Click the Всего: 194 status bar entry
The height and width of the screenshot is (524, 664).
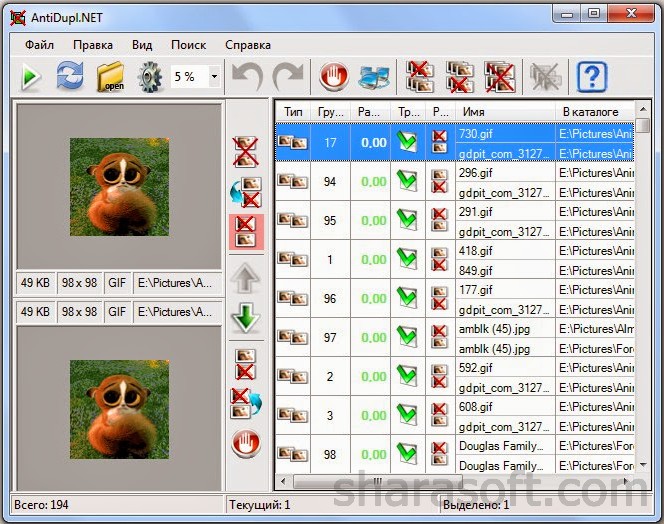[42, 505]
